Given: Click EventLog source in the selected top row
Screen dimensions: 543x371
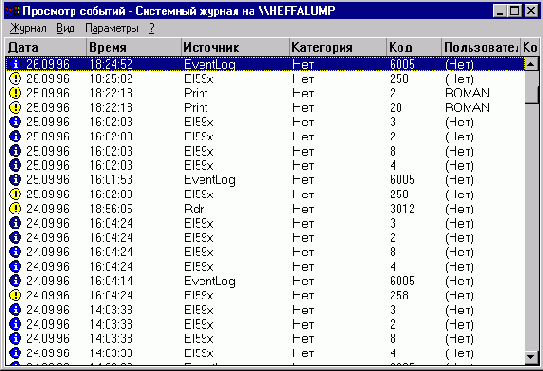Looking at the screenshot, I should (x=210, y=65).
